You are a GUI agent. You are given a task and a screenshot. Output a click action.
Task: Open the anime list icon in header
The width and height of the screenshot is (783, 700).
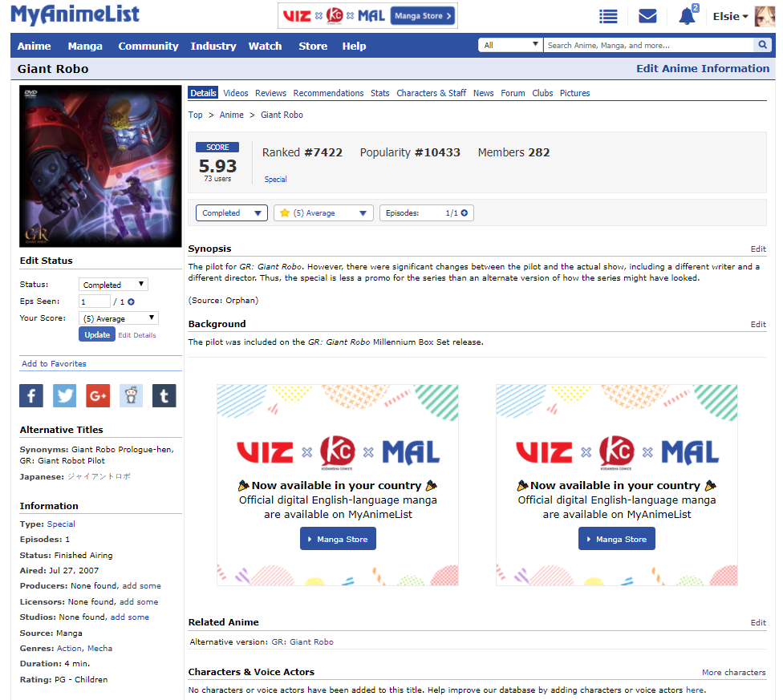(608, 17)
